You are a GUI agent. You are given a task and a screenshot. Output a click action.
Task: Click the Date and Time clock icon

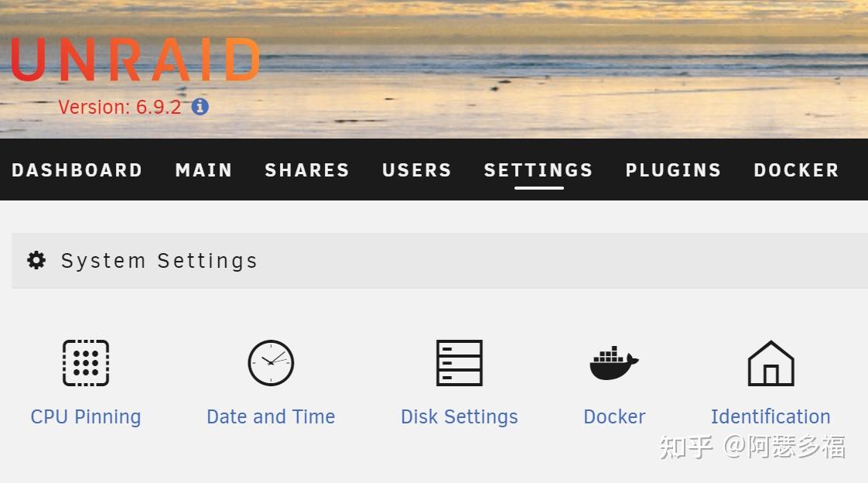[x=271, y=363]
